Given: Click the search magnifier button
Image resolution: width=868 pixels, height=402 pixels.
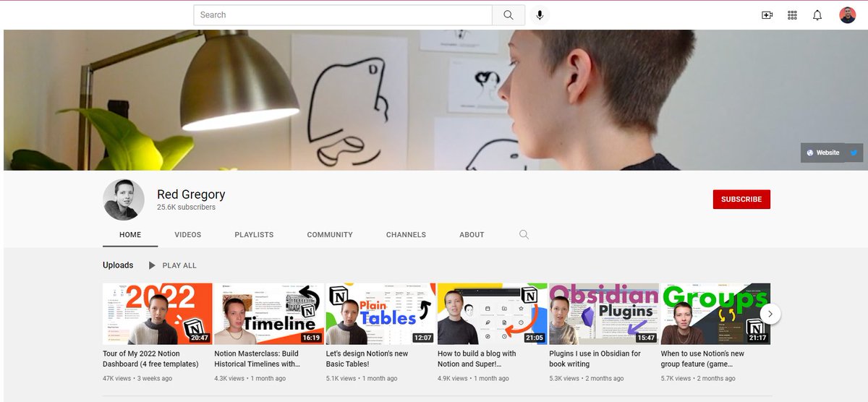Looking at the screenshot, I should coord(509,15).
